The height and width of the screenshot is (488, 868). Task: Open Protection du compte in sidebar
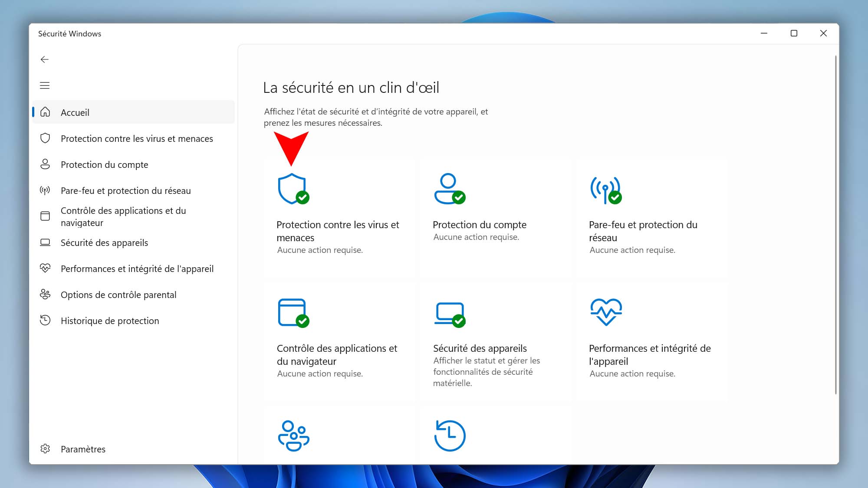(x=134, y=164)
